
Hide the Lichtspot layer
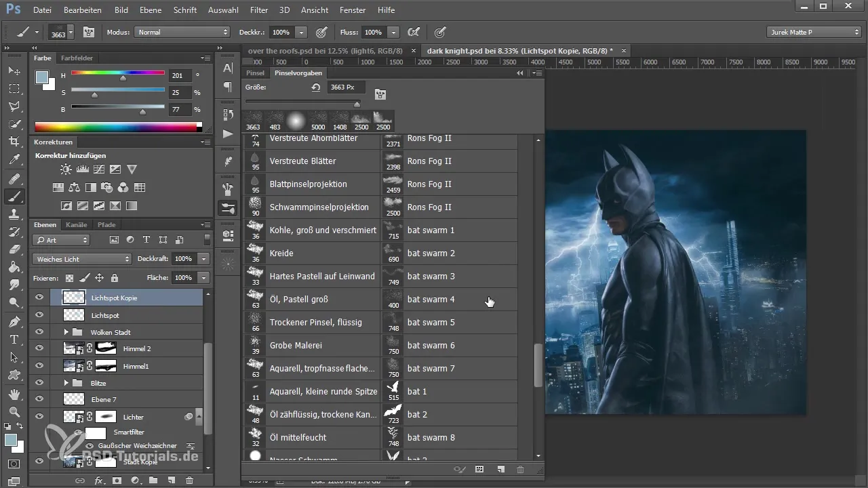tap(39, 314)
